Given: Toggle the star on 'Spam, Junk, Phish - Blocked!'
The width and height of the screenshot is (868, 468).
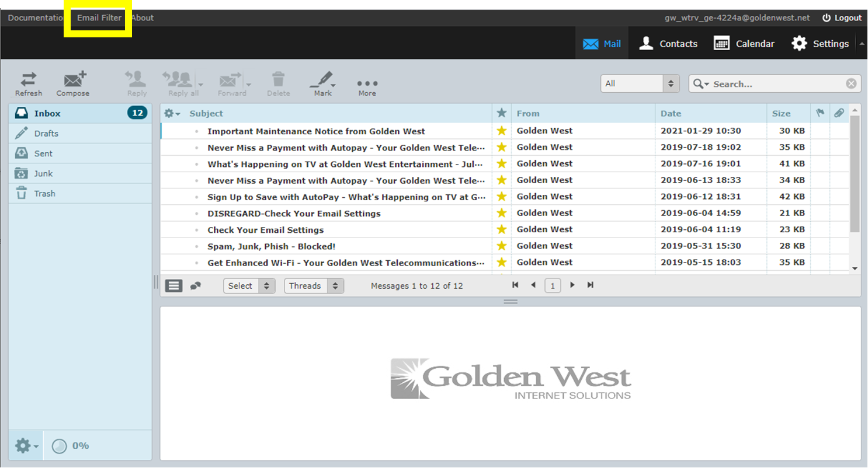Looking at the screenshot, I should point(501,246).
